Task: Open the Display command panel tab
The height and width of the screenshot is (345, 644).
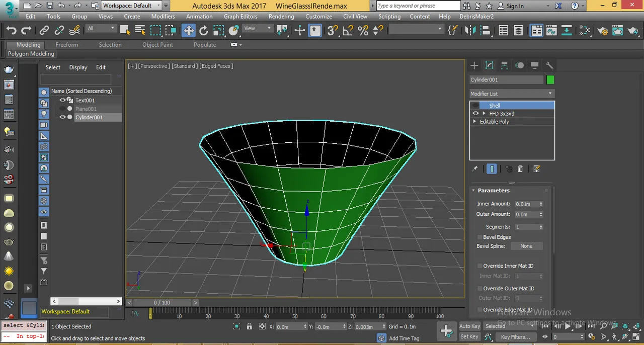Action: click(534, 65)
